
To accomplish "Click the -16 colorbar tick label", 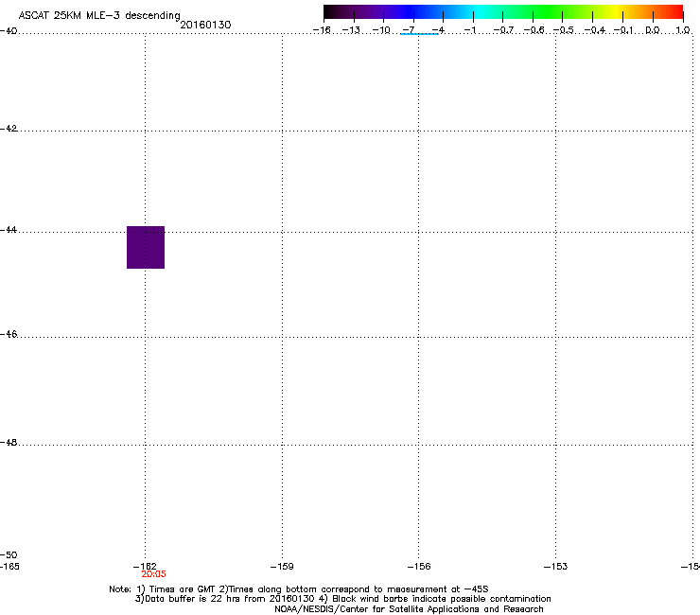I will pos(322,30).
